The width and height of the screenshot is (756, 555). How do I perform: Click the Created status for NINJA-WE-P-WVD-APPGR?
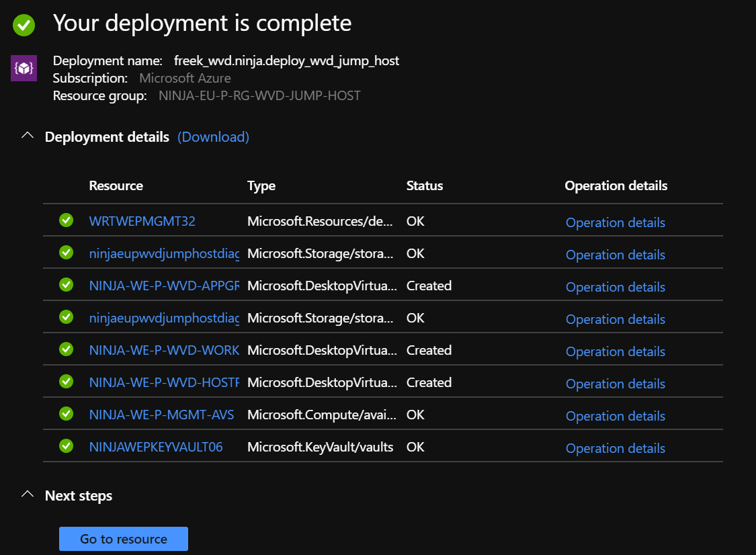click(429, 286)
